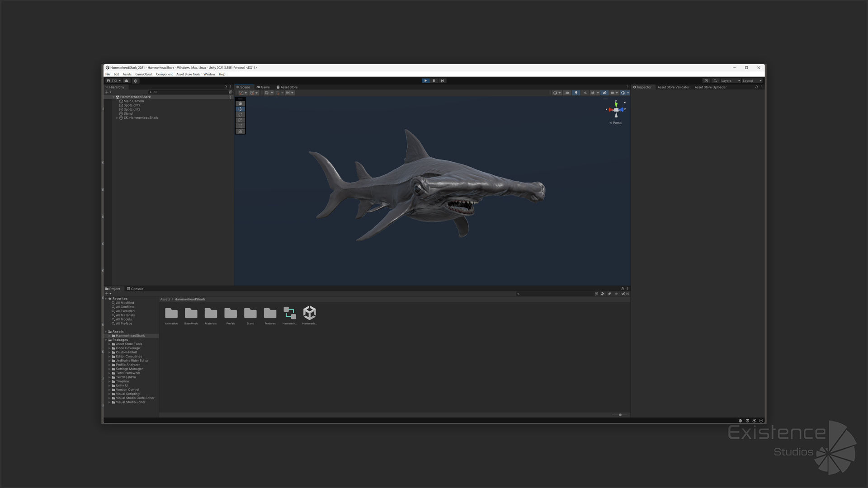Open tool handle pivot dropdown

[x=243, y=93]
